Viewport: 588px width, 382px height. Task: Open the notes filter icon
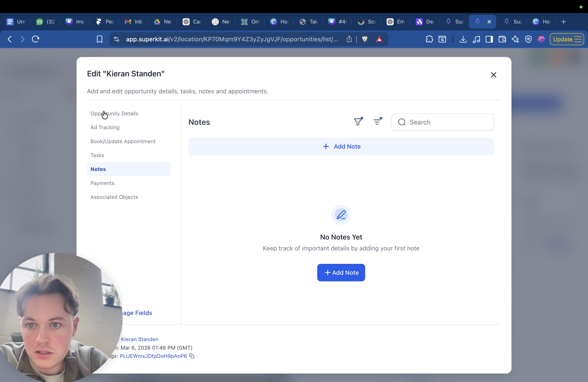(x=358, y=122)
